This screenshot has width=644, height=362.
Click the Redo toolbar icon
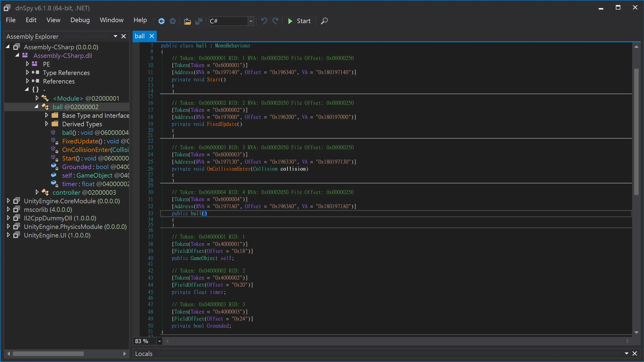[276, 21]
